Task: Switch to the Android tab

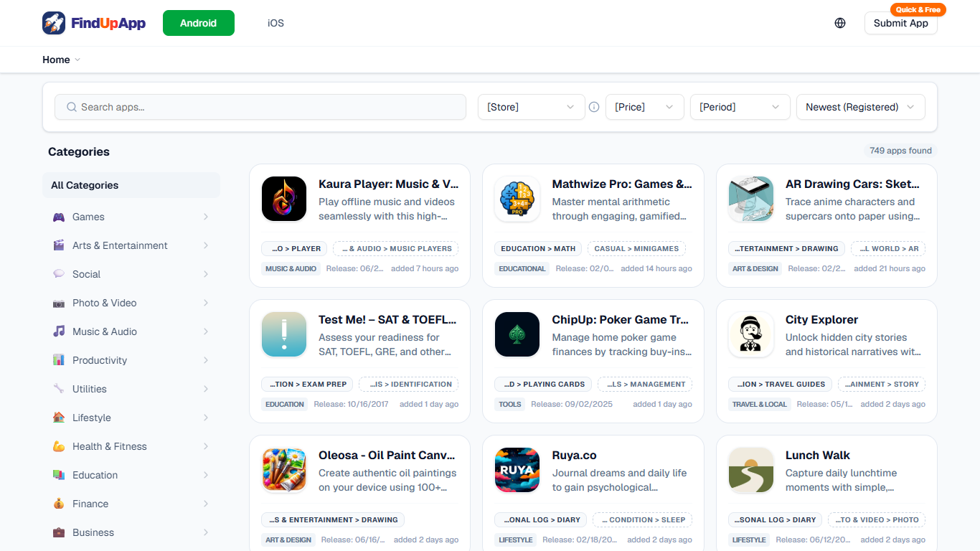Action: pos(199,23)
